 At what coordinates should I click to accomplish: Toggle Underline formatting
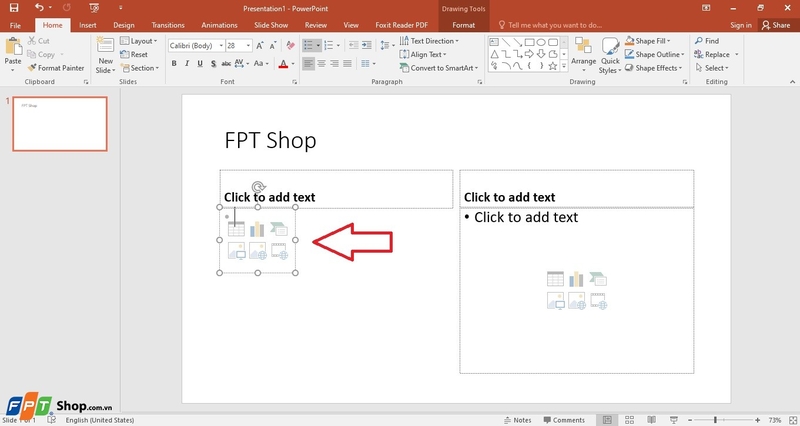click(x=200, y=64)
